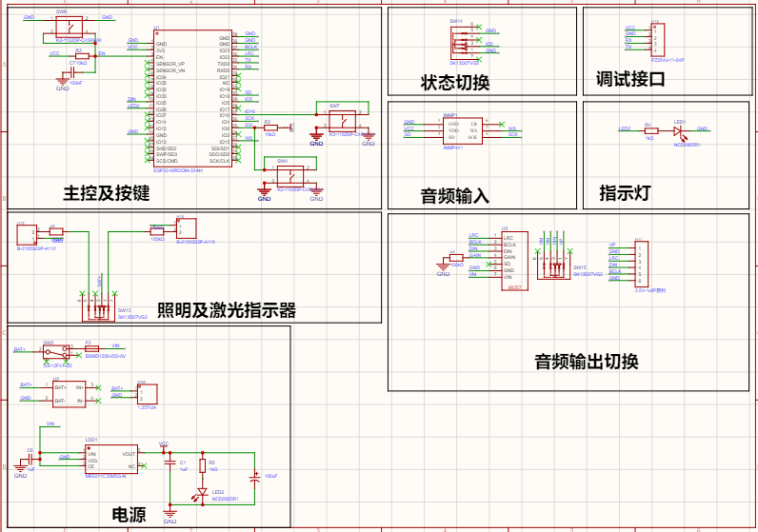Image resolution: width=758 pixels, height=532 pixels.
Task: Select the INMP441 microphone module symbol
Action: [x=463, y=130]
